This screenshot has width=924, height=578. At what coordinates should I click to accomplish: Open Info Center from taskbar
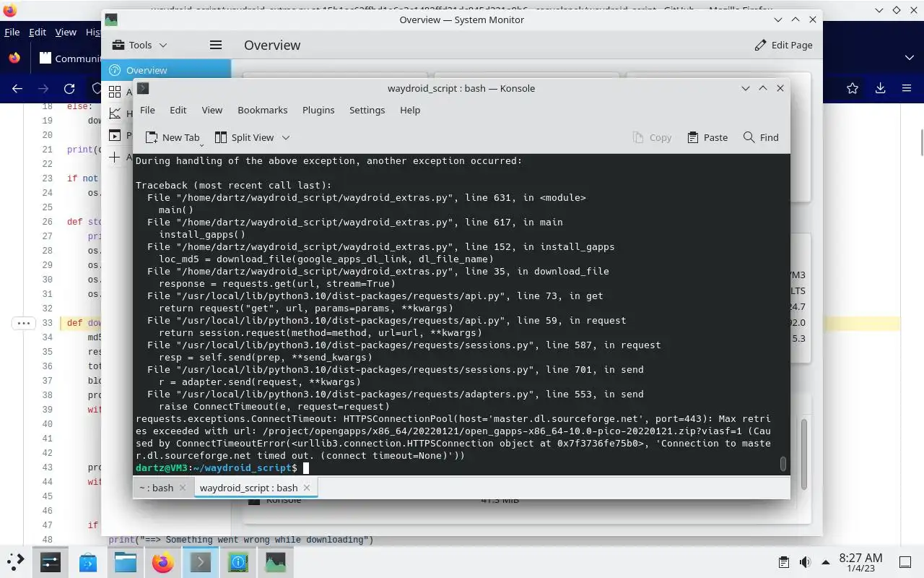pyautogui.click(x=238, y=561)
